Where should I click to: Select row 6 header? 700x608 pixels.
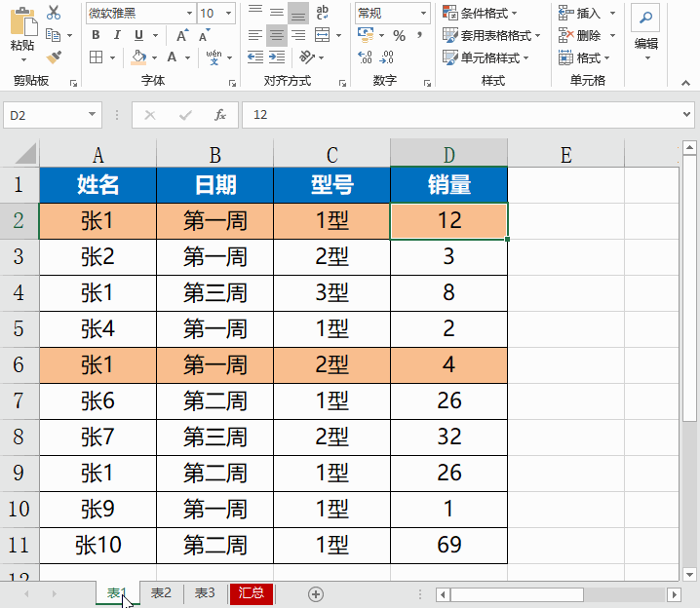pyautogui.click(x=19, y=364)
